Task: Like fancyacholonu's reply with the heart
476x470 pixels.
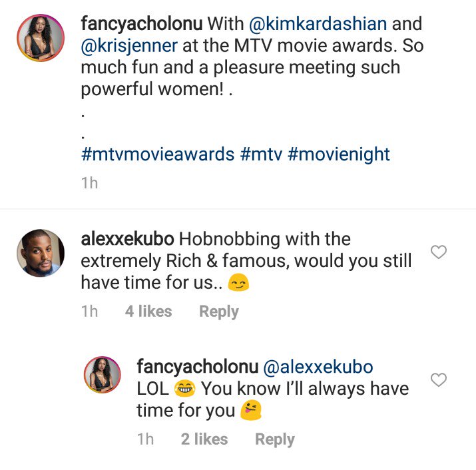Action: (439, 380)
